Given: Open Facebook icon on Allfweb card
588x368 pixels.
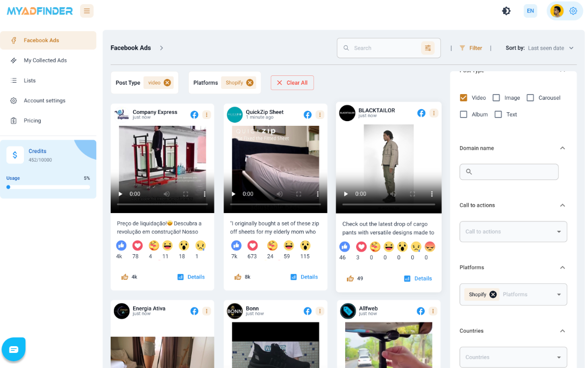Looking at the screenshot, I should pyautogui.click(x=421, y=311).
